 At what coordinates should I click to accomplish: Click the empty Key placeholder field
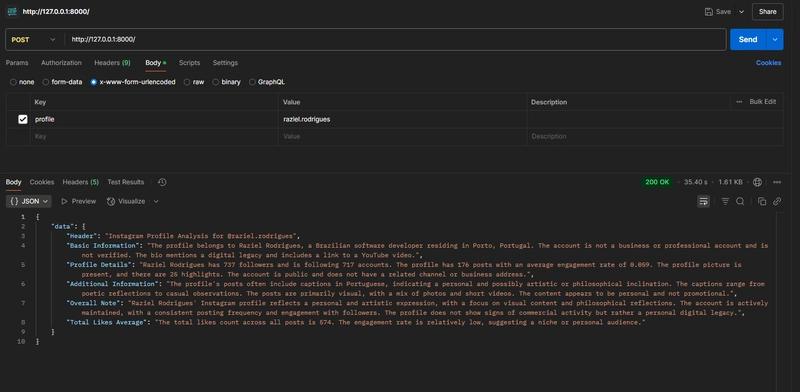[x=154, y=137]
